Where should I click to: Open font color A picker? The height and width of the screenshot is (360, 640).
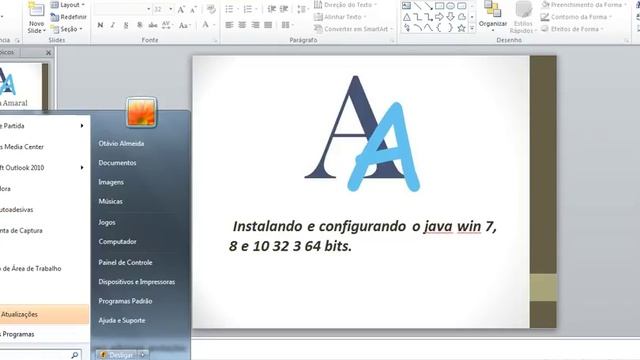208,25
